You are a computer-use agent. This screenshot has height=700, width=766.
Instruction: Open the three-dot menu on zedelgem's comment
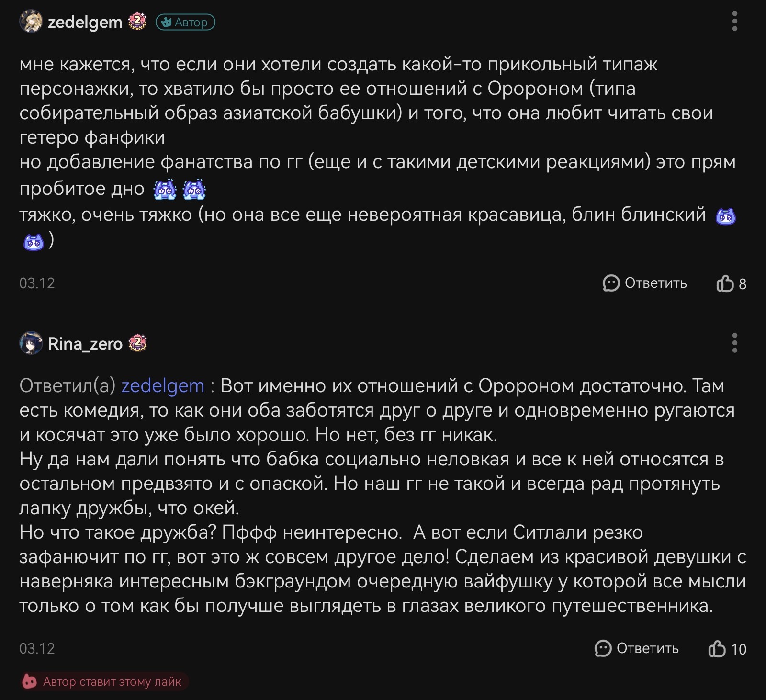[x=735, y=22]
